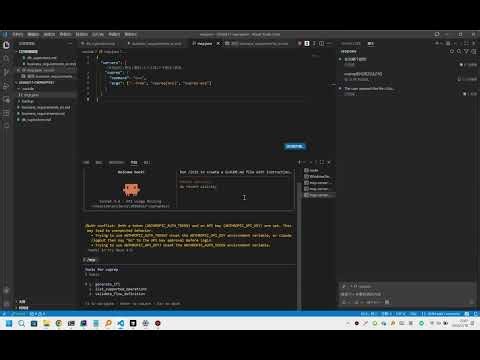Click the highlighted white square editor toolbar icon
Screen dimensions: 480x360
tap(307, 43)
